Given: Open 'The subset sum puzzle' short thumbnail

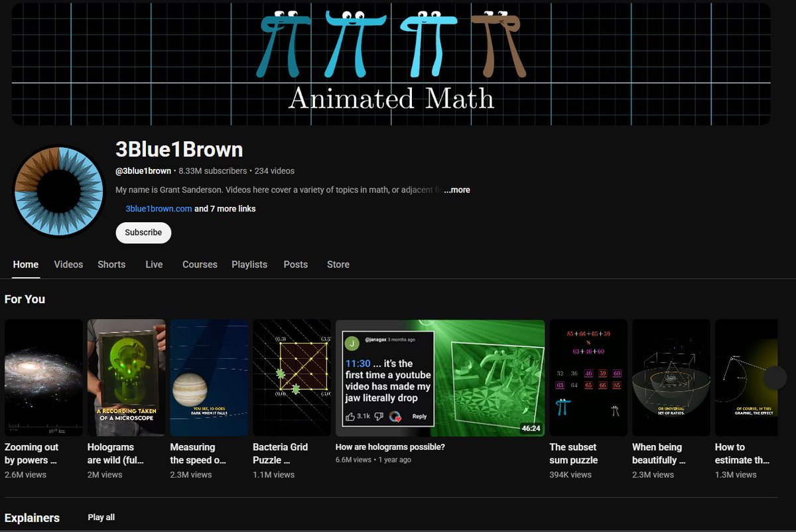Looking at the screenshot, I should 588,377.
